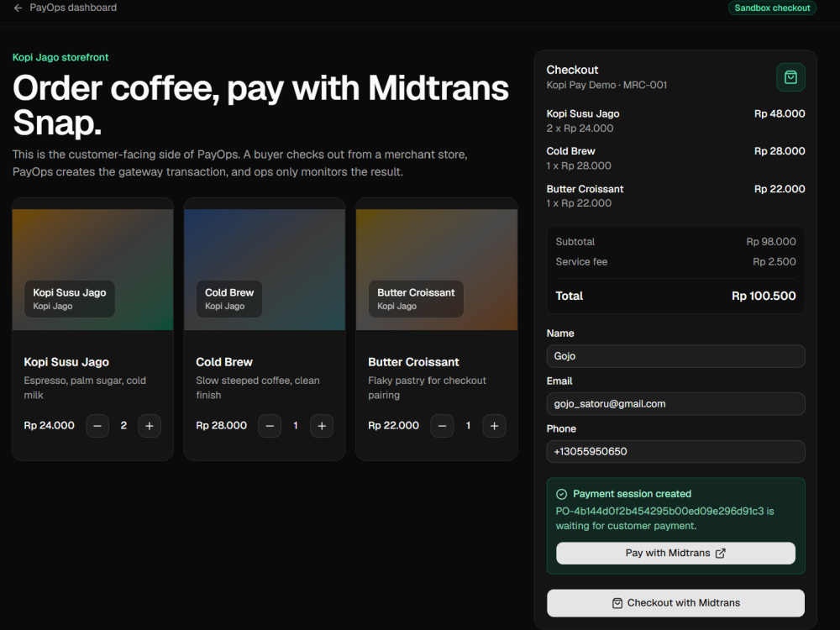Increase Butter Croissant quantity with plus
This screenshot has height=630, width=840.
(x=494, y=426)
